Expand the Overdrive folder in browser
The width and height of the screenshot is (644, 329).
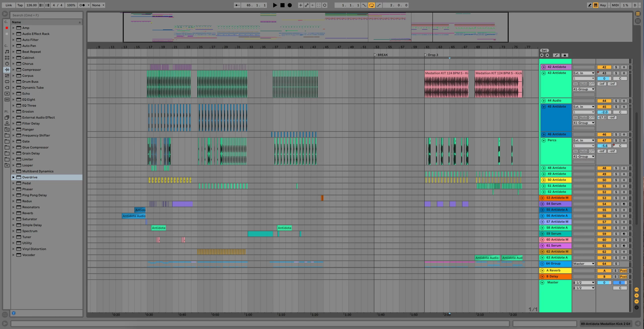pos(14,177)
